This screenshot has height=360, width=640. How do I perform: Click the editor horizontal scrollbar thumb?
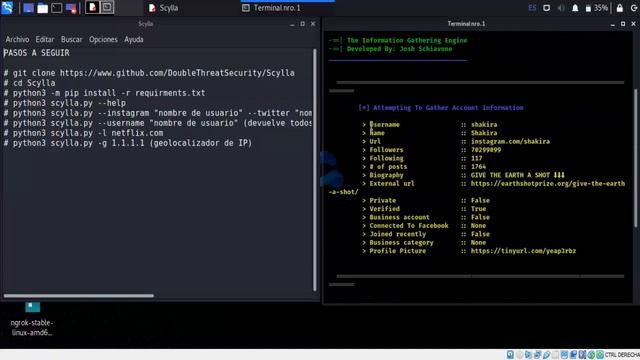pyautogui.click(x=79, y=296)
